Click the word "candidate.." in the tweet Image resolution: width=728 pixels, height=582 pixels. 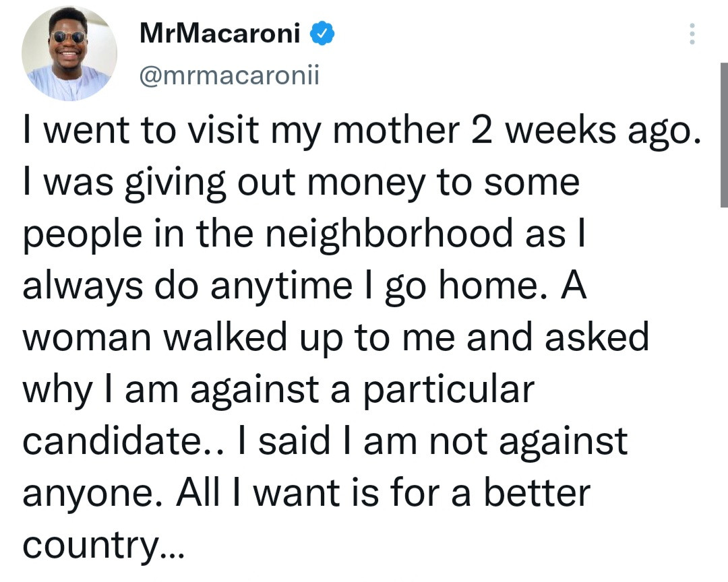tap(129, 441)
